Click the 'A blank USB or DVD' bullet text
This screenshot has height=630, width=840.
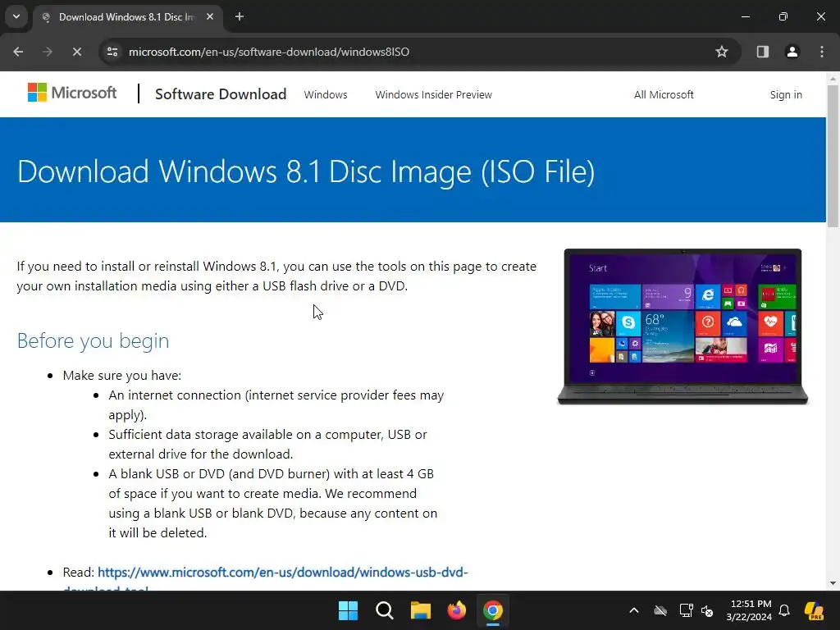tap(272, 503)
